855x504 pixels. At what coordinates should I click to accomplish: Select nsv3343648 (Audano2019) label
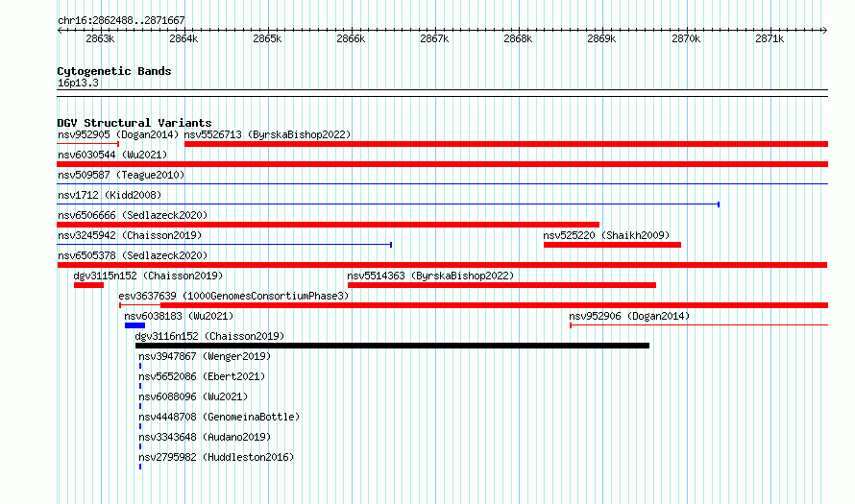tap(205, 437)
